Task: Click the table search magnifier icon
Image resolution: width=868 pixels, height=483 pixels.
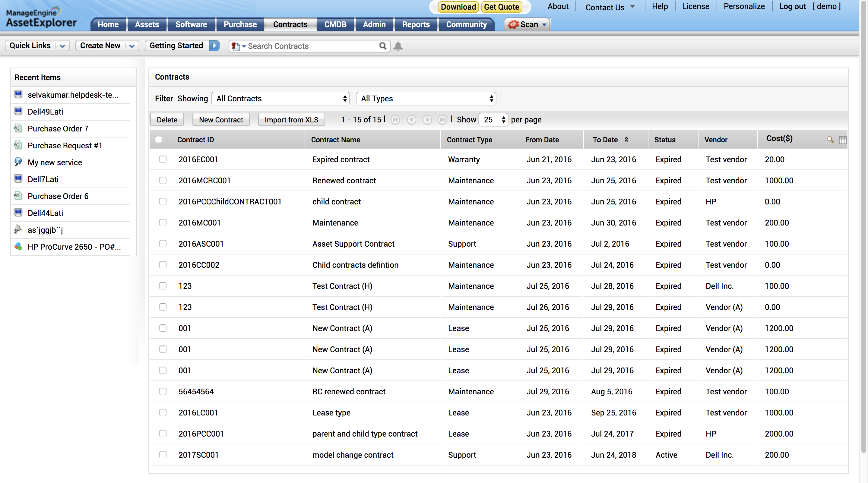Action: 830,140
